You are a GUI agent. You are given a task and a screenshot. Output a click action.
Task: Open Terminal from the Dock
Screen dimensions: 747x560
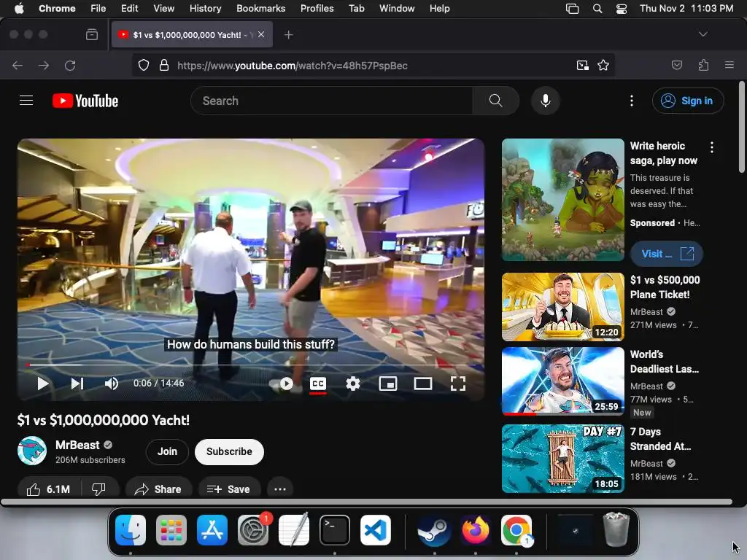point(334,530)
